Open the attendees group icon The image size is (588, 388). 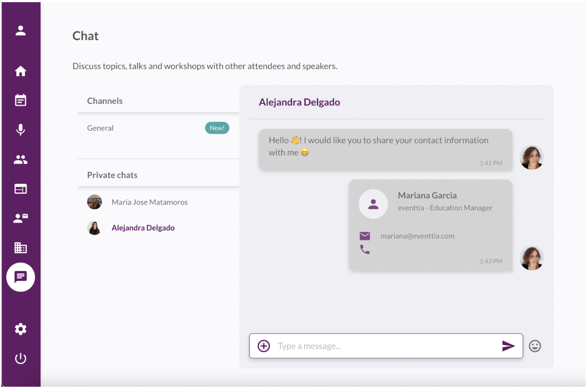click(x=20, y=159)
